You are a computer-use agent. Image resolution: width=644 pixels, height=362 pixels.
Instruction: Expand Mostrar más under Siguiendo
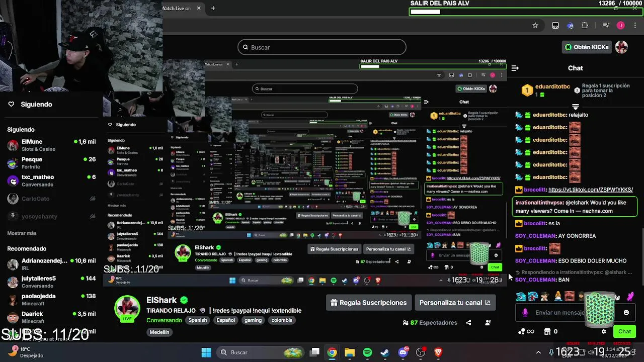22,233
